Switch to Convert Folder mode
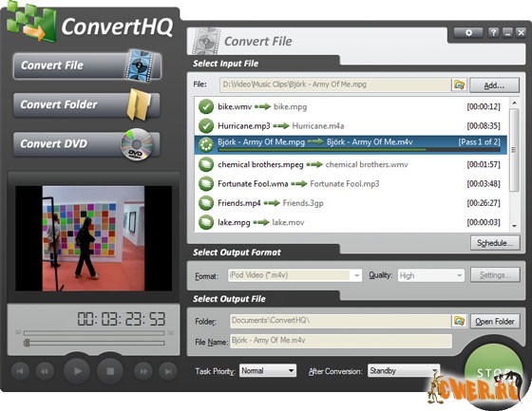The height and width of the screenshot is (411, 532). coord(86,104)
